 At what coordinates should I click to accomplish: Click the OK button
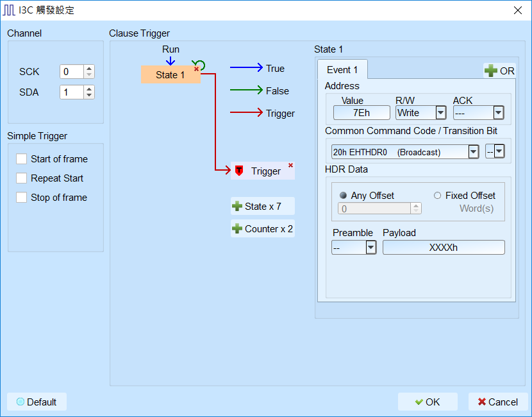coord(428,402)
